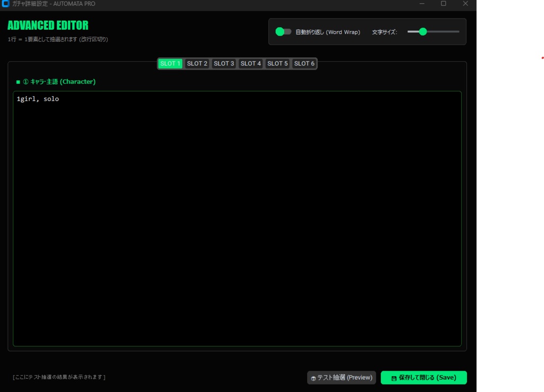Click 保存して閉じる (Save) button
The width and height of the screenshot is (544, 392).
423,378
